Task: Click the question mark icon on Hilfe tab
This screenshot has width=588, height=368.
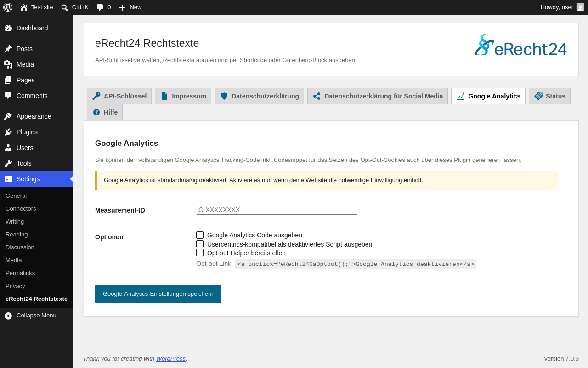Action: point(96,112)
